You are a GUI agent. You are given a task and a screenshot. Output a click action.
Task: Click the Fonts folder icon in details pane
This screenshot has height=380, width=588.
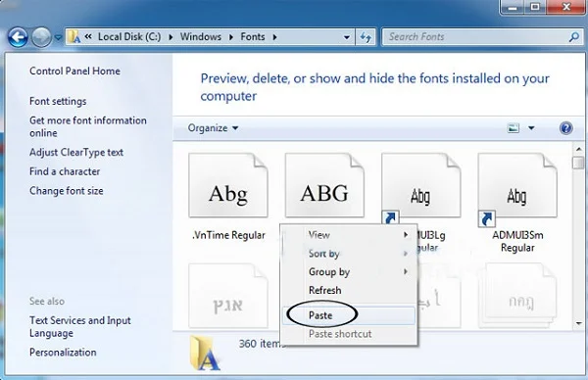pyautogui.click(x=204, y=353)
